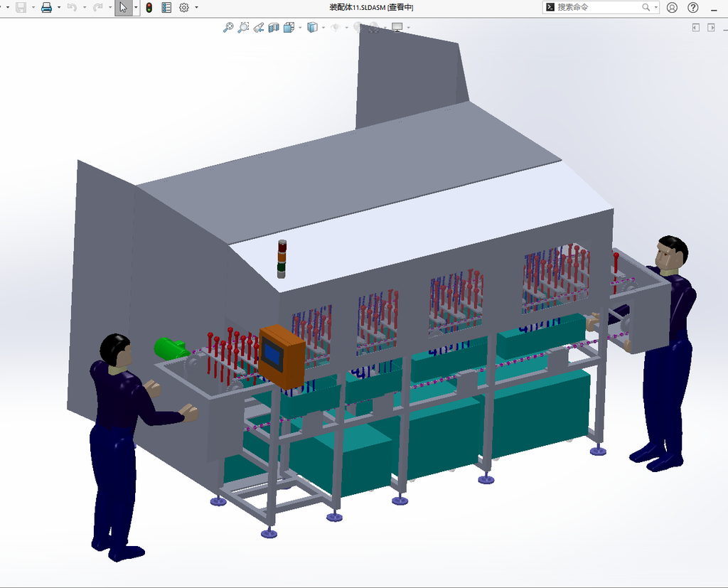Image resolution: width=728 pixels, height=588 pixels.
Task: Click the search commands input field
Action: (599, 7)
